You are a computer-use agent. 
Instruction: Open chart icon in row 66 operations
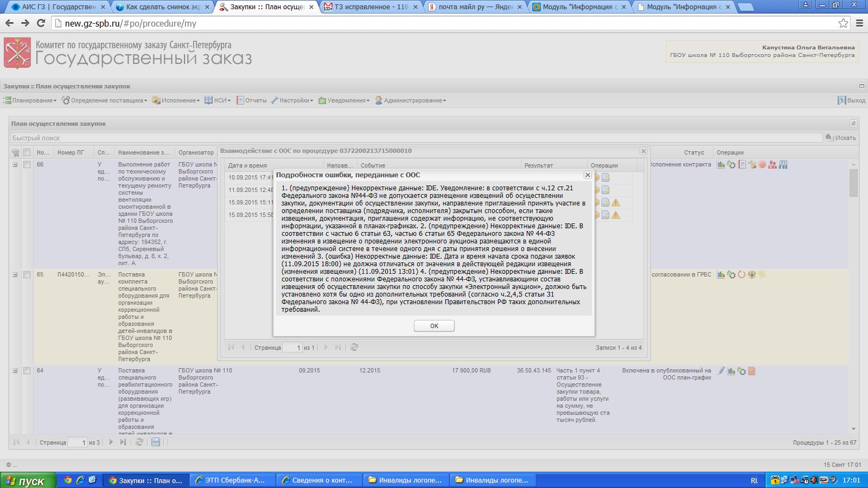point(721,165)
